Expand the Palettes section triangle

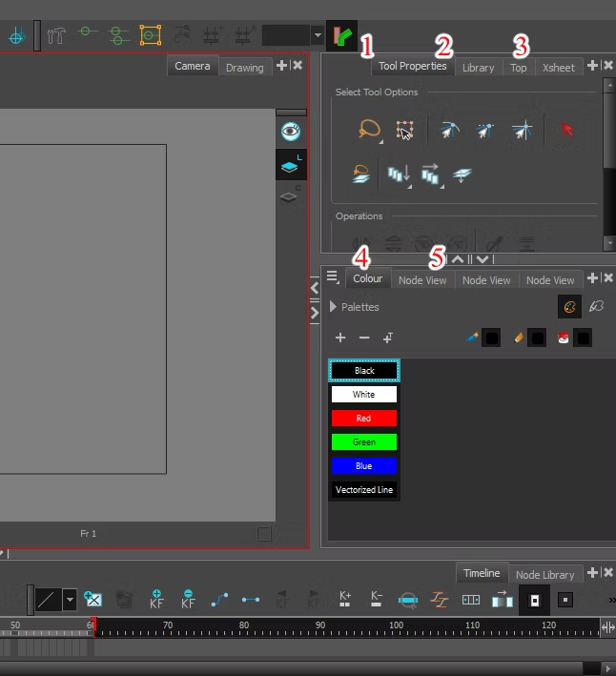click(x=333, y=307)
